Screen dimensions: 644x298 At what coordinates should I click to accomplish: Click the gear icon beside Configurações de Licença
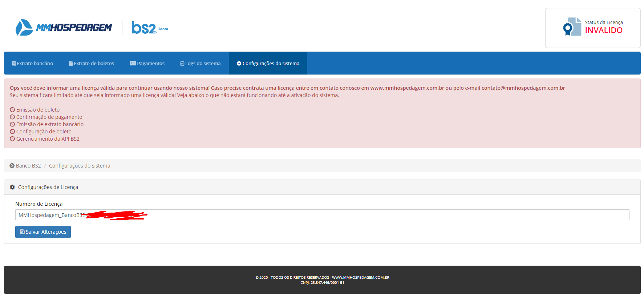click(x=12, y=187)
